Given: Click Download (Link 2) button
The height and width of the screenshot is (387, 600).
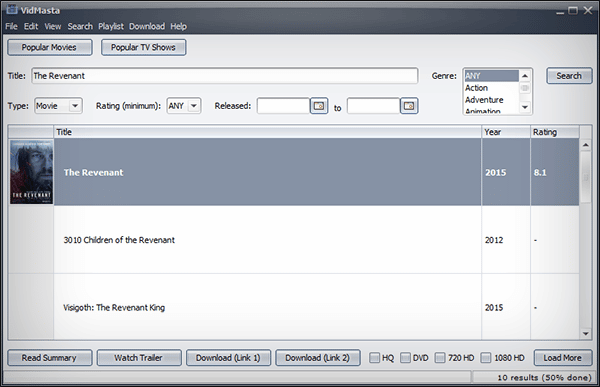Looking at the screenshot, I should [318, 358].
